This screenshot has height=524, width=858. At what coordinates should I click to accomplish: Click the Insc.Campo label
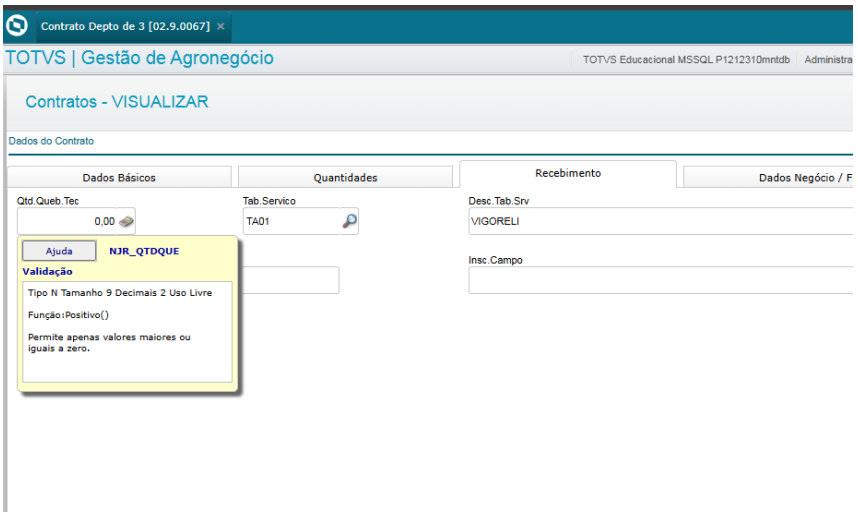tap(495, 260)
